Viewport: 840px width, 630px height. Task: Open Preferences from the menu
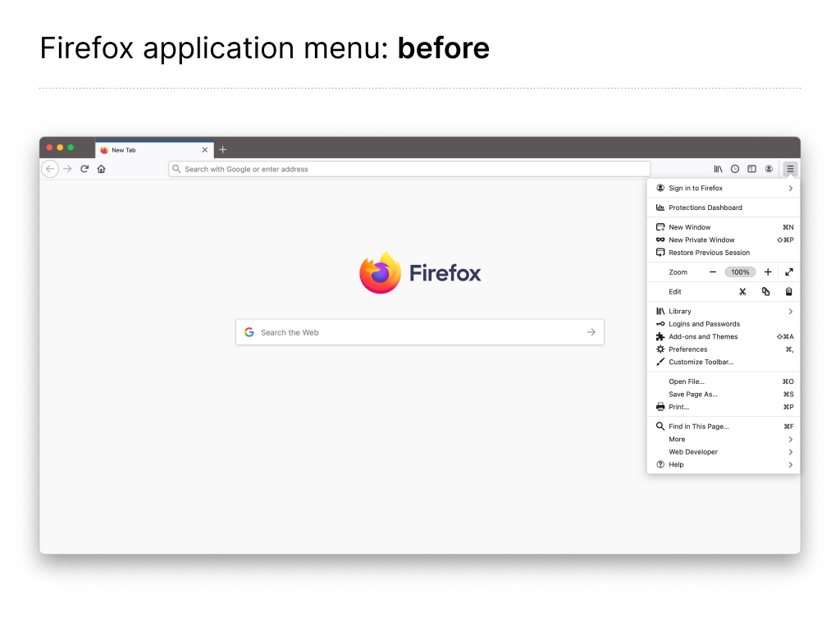pyautogui.click(x=687, y=349)
